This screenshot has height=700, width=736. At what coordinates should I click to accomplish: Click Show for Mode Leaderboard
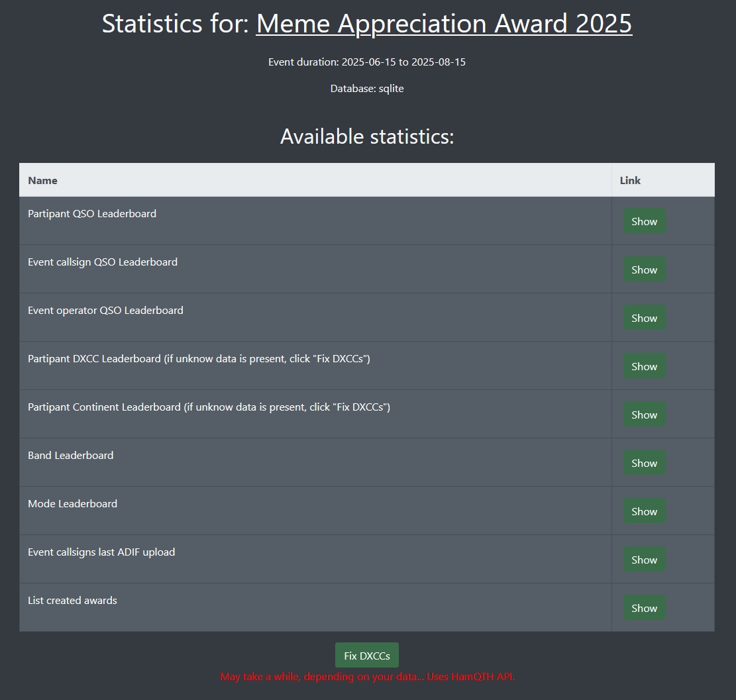644,511
